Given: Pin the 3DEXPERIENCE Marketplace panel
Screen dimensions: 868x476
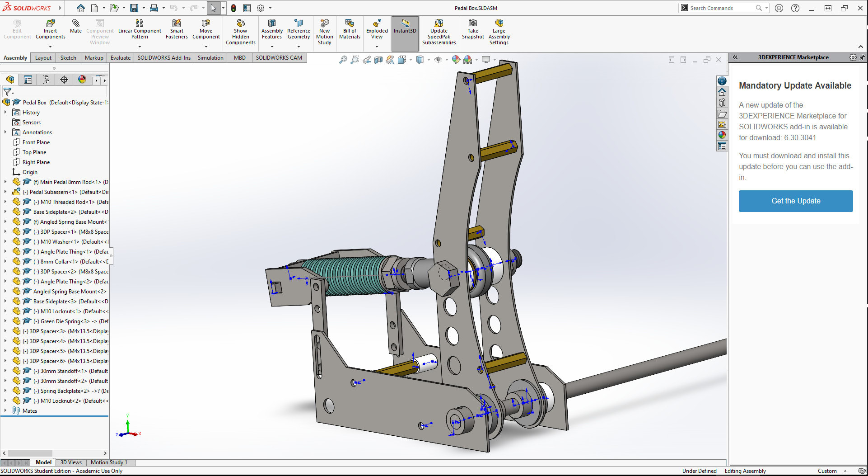Looking at the screenshot, I should 863,57.
